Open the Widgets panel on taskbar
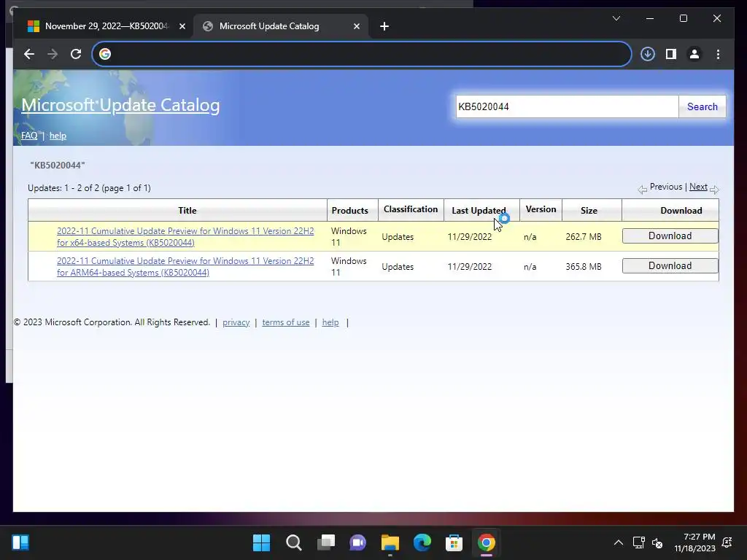The height and width of the screenshot is (560, 747). (20, 542)
